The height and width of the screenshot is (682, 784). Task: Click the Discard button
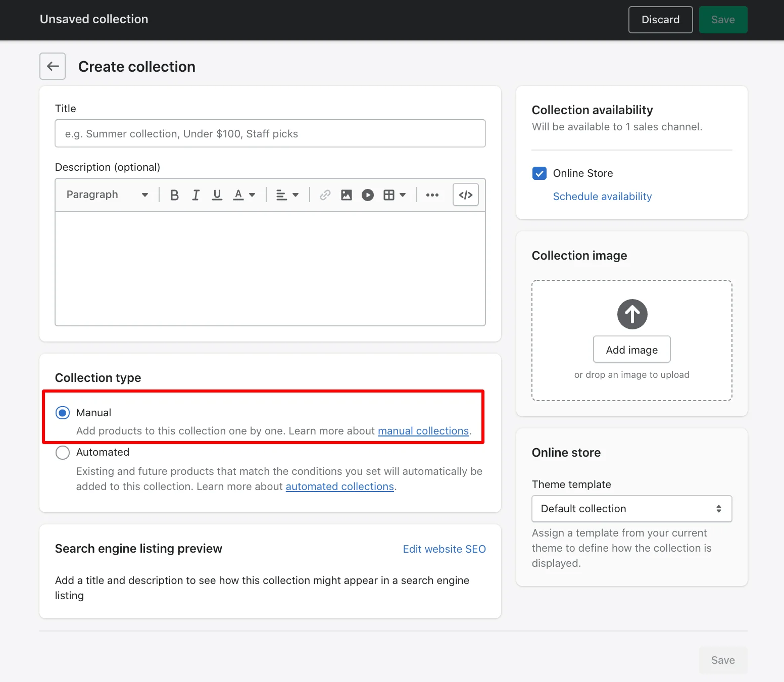(660, 20)
